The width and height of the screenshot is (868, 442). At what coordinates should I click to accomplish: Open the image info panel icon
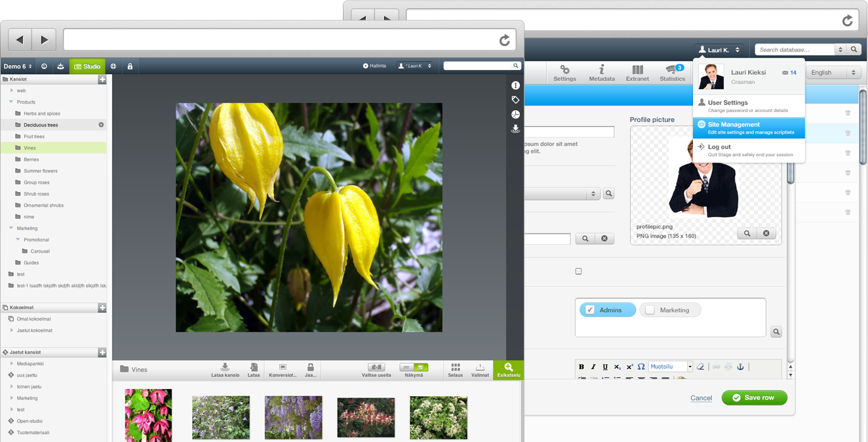coord(515,86)
